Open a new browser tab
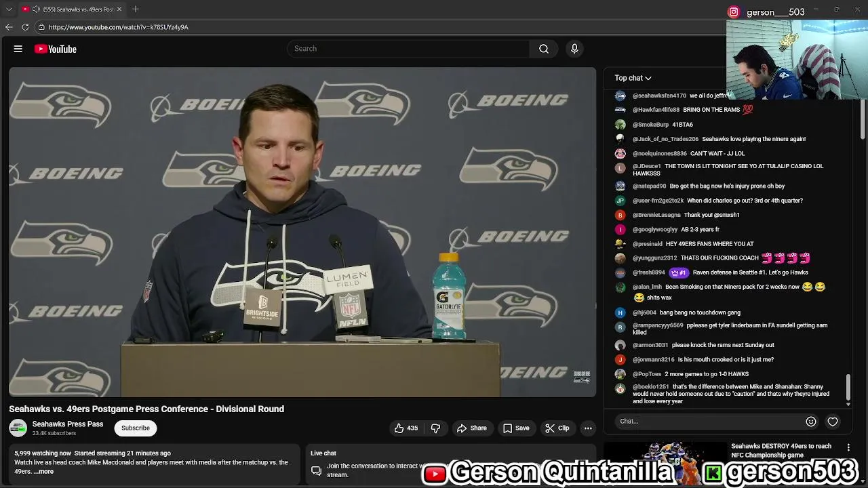 pyautogui.click(x=136, y=9)
